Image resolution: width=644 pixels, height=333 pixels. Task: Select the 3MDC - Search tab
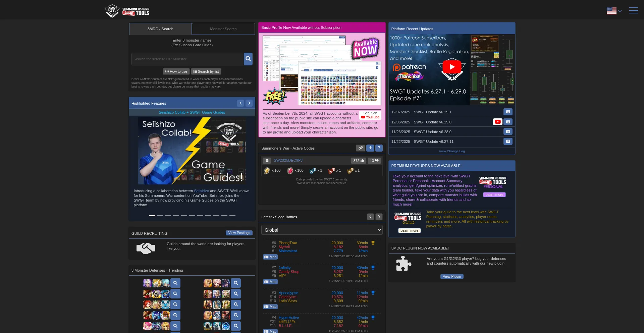point(160,29)
